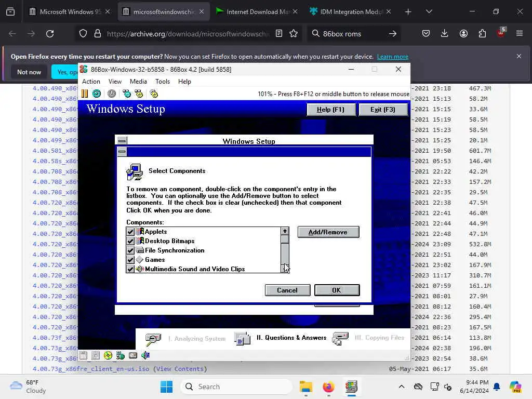Viewport: 532px width, 399px height.
Task: Open File Explorer from the taskbar
Action: (305, 387)
